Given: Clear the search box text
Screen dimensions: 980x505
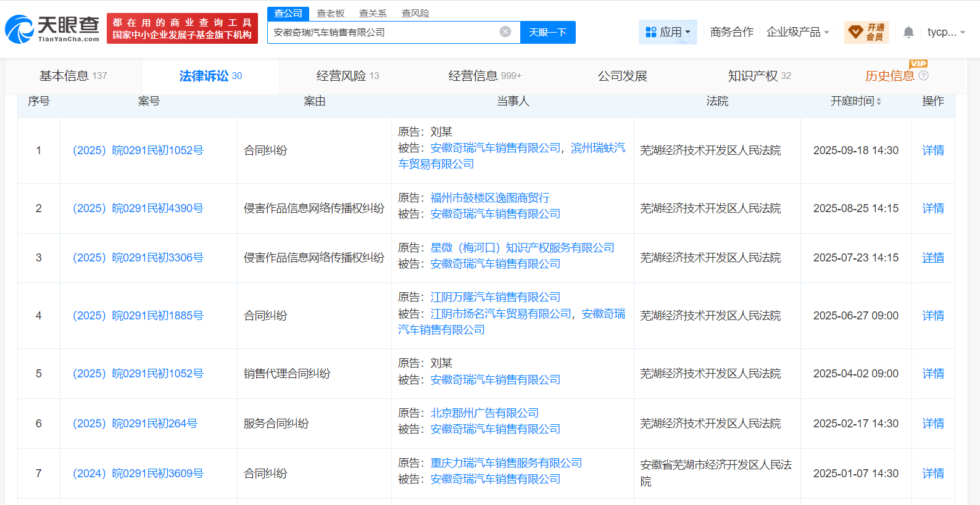Looking at the screenshot, I should (505, 32).
